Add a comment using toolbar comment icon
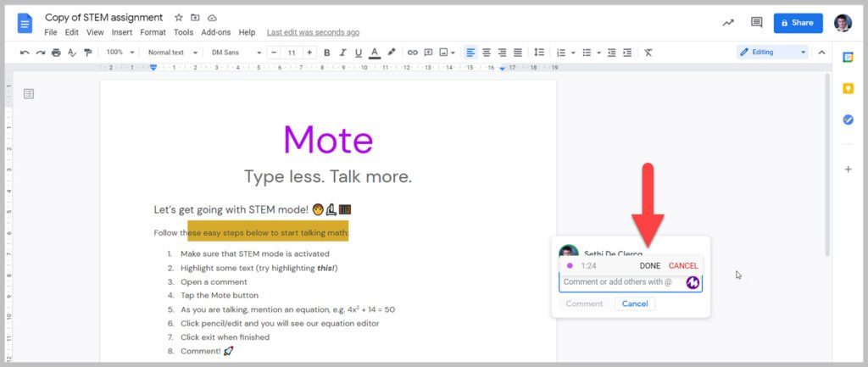Viewport: 868px width, 367px height. pyautogui.click(x=428, y=53)
